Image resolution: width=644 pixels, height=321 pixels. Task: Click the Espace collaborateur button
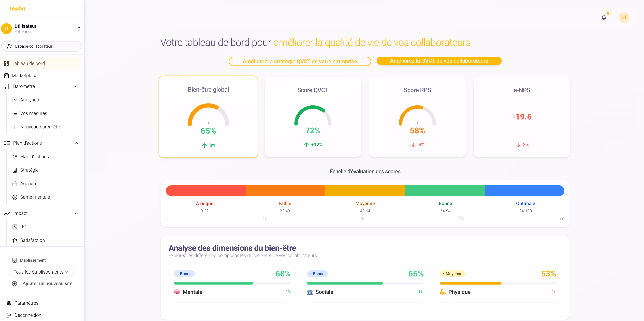(41, 46)
